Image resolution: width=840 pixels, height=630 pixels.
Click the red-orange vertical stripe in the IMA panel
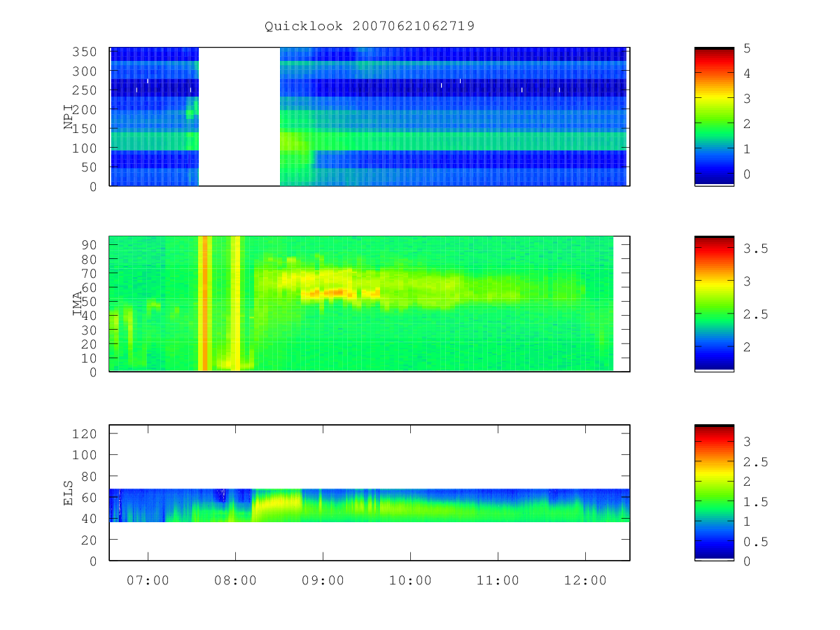[x=204, y=304]
